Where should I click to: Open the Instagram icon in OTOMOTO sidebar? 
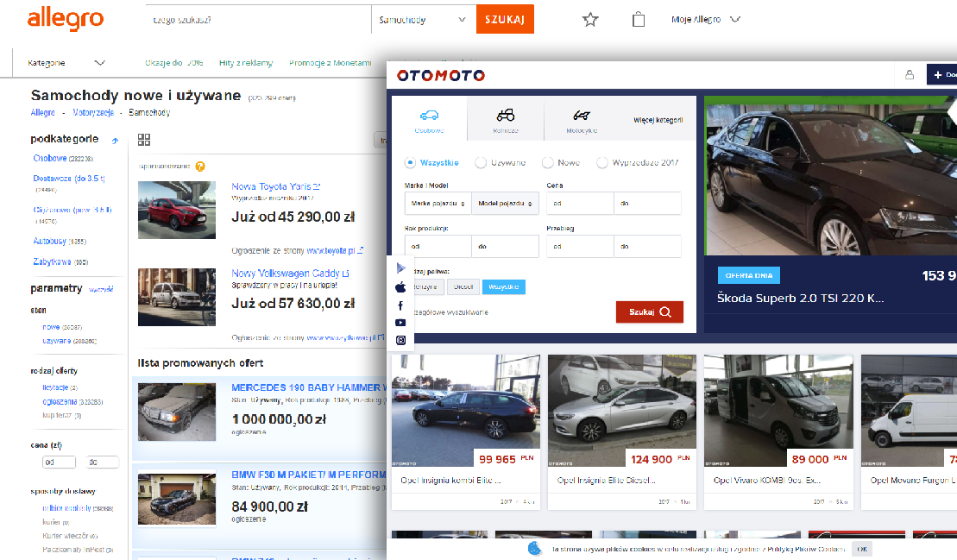[x=400, y=340]
